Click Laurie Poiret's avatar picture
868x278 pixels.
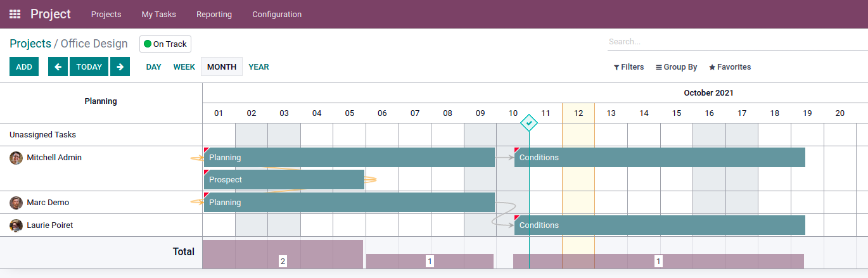[16, 225]
